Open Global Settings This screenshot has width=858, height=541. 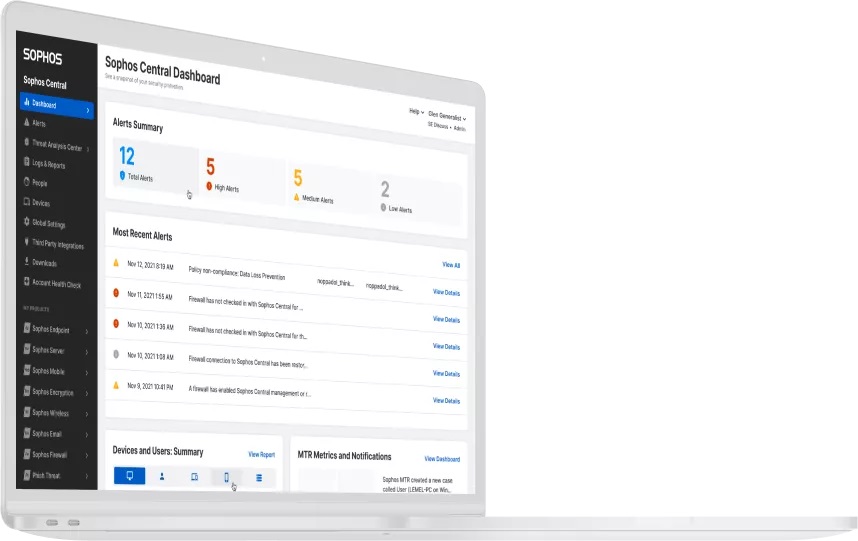[48, 224]
